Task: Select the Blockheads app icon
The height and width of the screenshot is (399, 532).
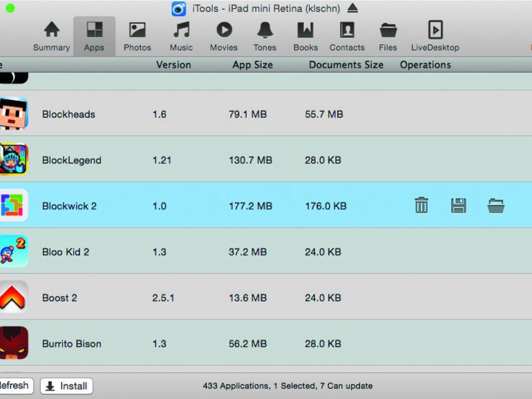Action: click(x=14, y=113)
